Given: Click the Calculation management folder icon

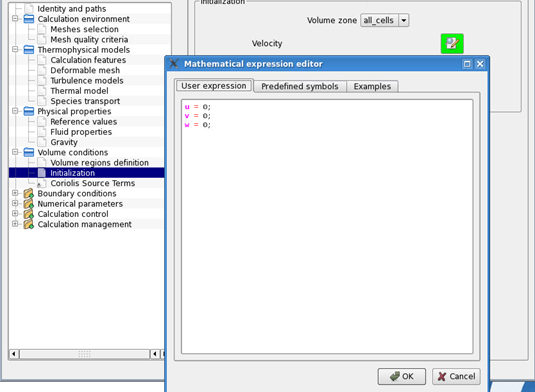Looking at the screenshot, I should point(29,224).
